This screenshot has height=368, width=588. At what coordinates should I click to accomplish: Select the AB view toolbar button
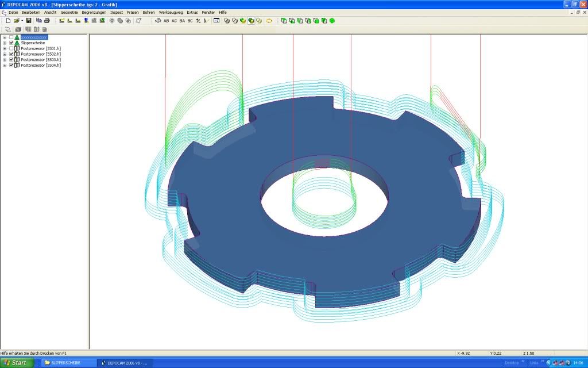tap(167, 21)
